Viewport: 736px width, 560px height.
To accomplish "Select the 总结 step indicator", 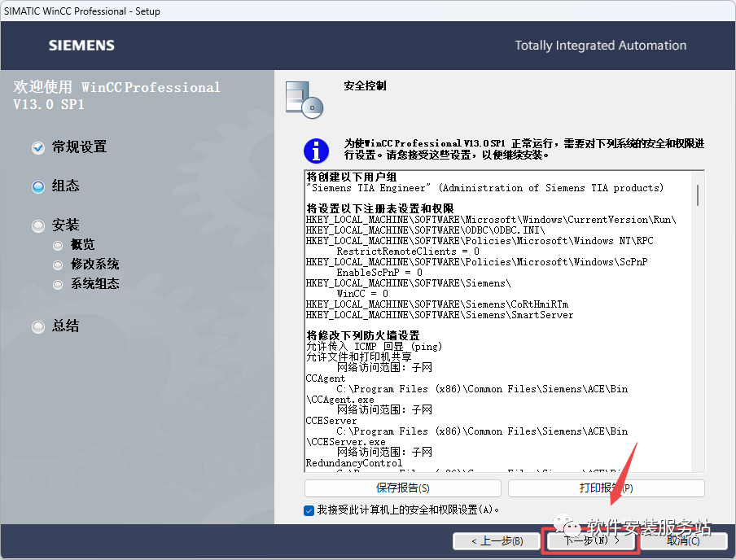I will click(38, 326).
